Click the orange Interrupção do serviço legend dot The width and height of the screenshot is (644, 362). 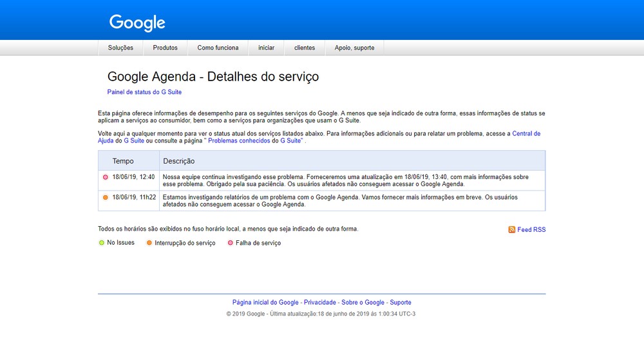click(149, 243)
